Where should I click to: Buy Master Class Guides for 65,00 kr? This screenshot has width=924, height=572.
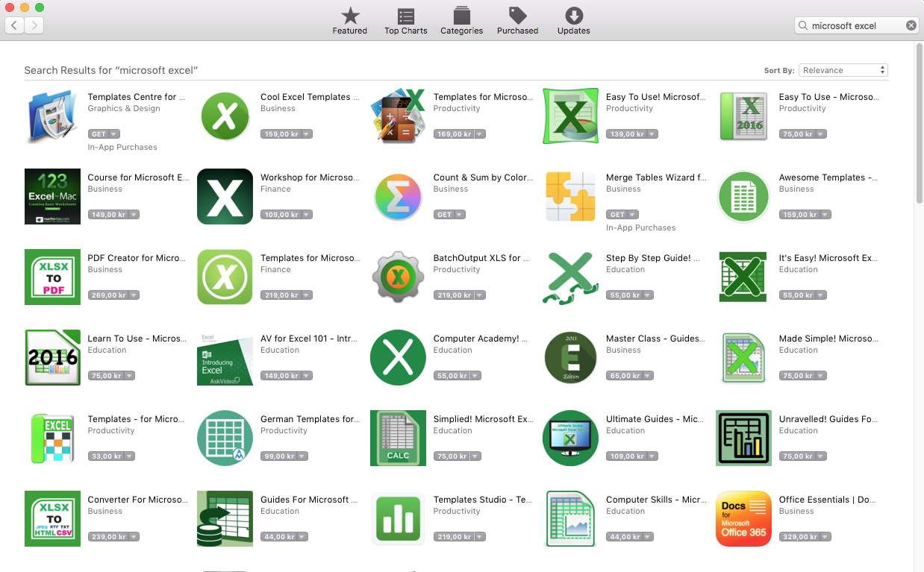point(623,376)
